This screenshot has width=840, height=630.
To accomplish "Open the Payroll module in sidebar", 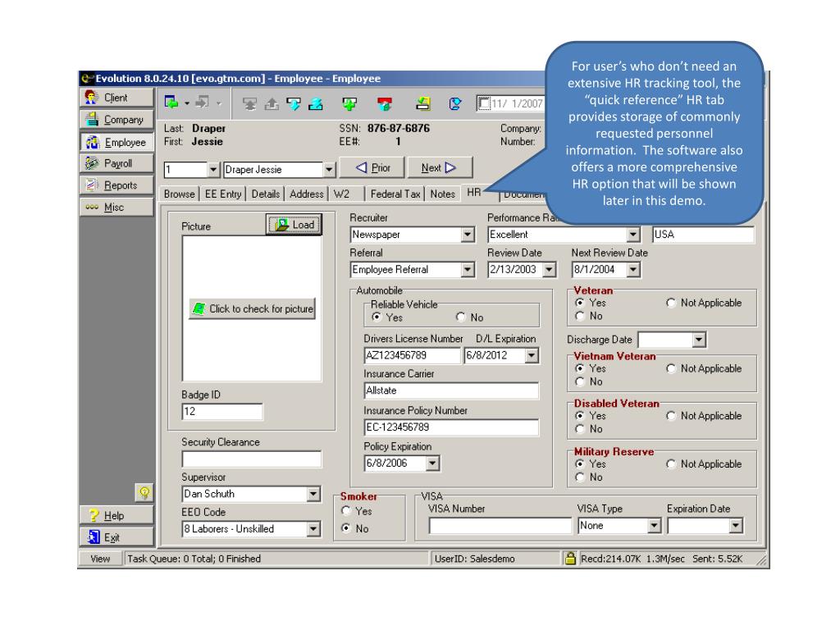I will [x=116, y=163].
